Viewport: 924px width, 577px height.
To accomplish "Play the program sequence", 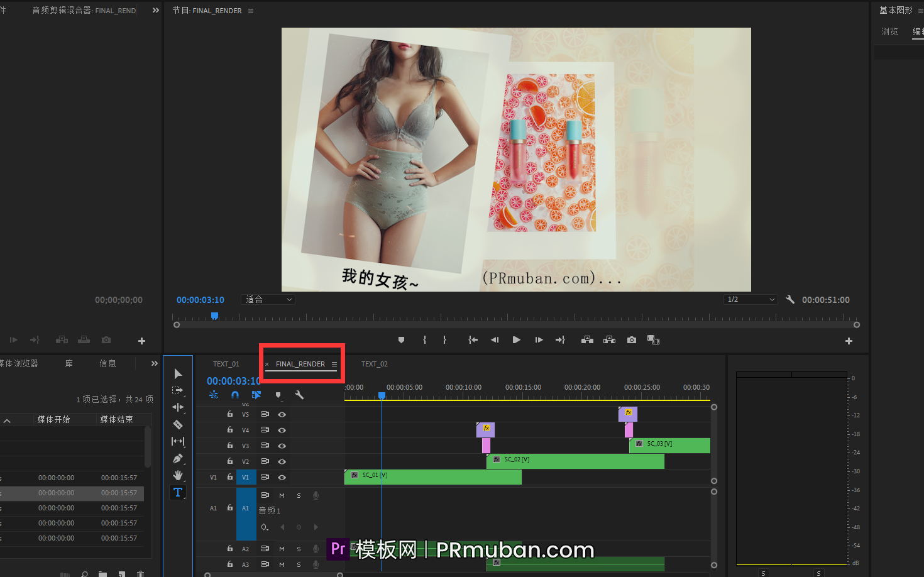I will coord(517,340).
